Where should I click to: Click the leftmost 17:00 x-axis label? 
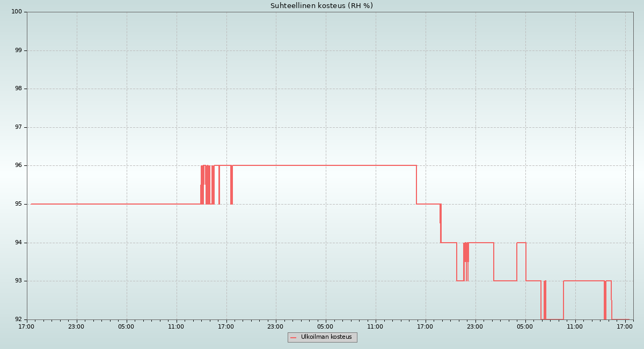point(26,326)
